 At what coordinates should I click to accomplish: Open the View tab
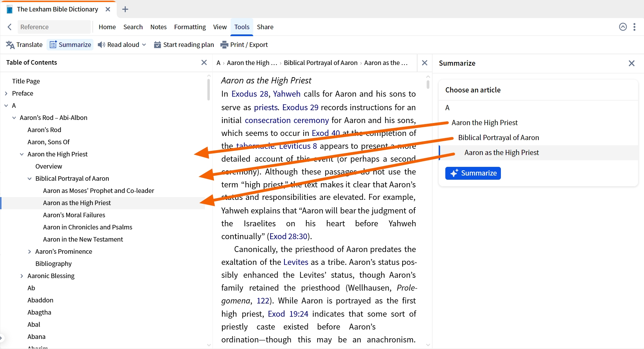(x=220, y=27)
